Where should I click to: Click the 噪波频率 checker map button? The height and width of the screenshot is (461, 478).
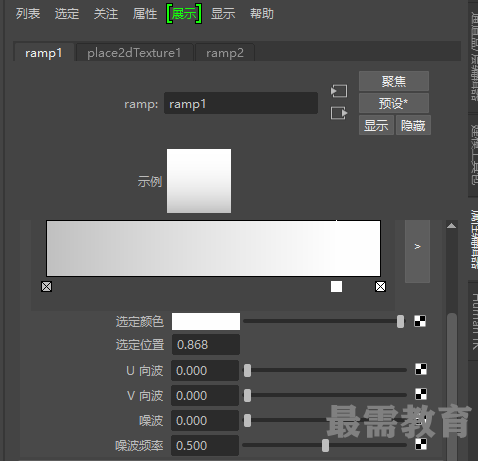(421, 444)
